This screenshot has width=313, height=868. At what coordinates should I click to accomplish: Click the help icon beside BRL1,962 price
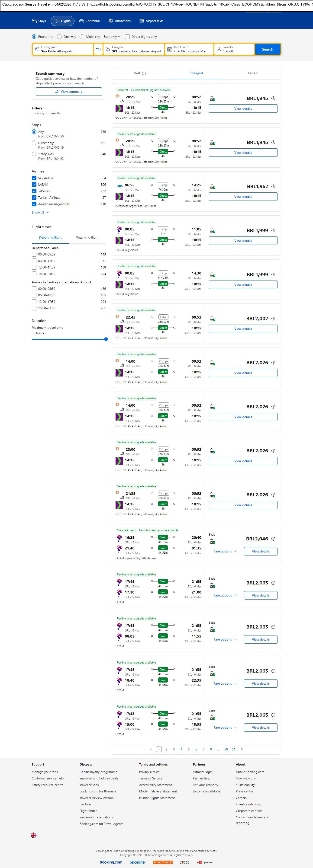click(x=273, y=186)
